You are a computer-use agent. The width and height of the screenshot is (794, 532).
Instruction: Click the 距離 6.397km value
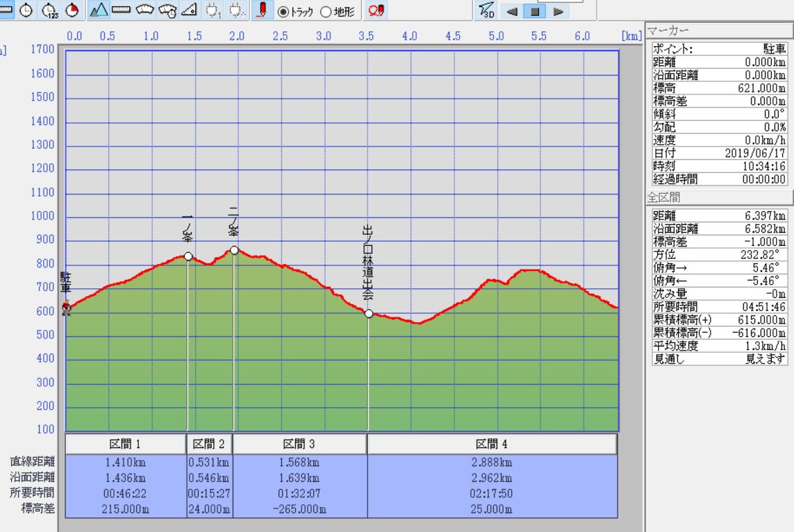765,215
